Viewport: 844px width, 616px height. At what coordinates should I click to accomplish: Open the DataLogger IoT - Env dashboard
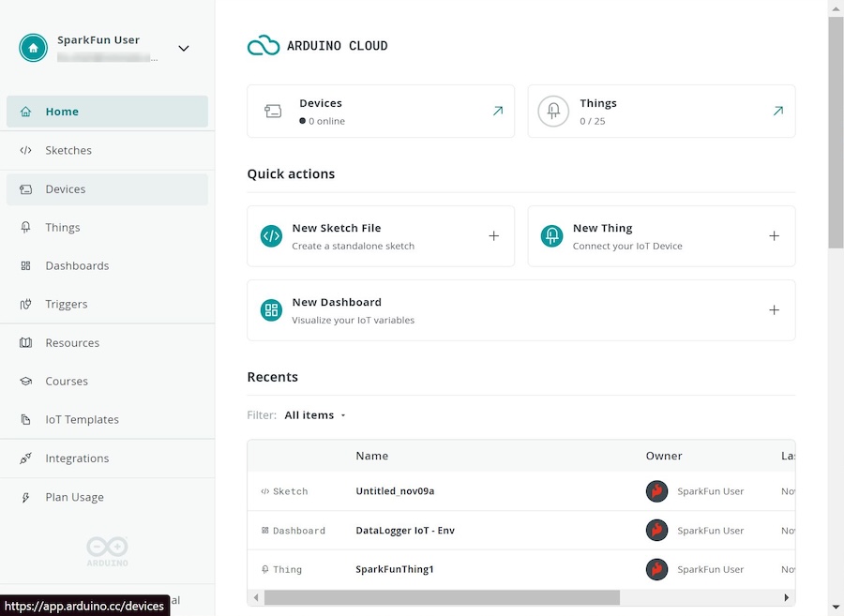pos(405,531)
